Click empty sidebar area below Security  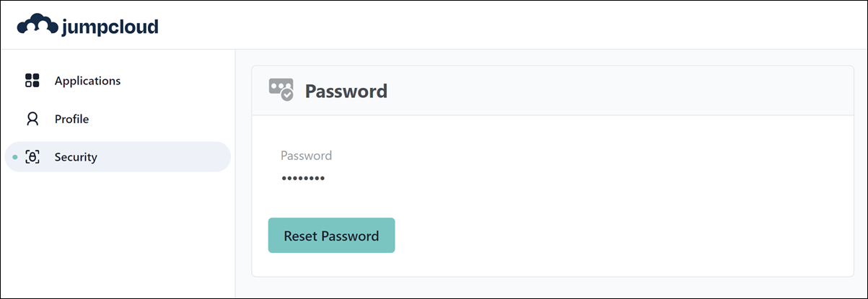(115, 238)
